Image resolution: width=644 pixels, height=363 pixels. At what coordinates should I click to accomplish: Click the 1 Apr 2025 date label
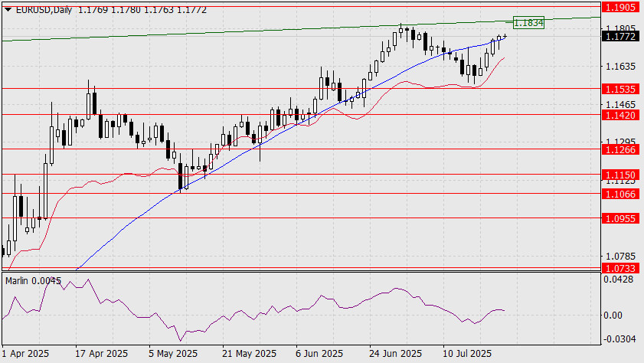click(25, 354)
